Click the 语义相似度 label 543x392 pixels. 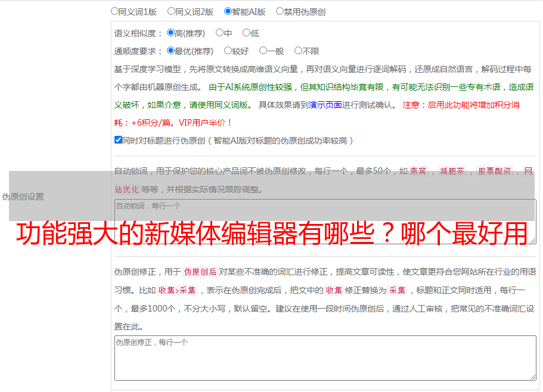138,33
